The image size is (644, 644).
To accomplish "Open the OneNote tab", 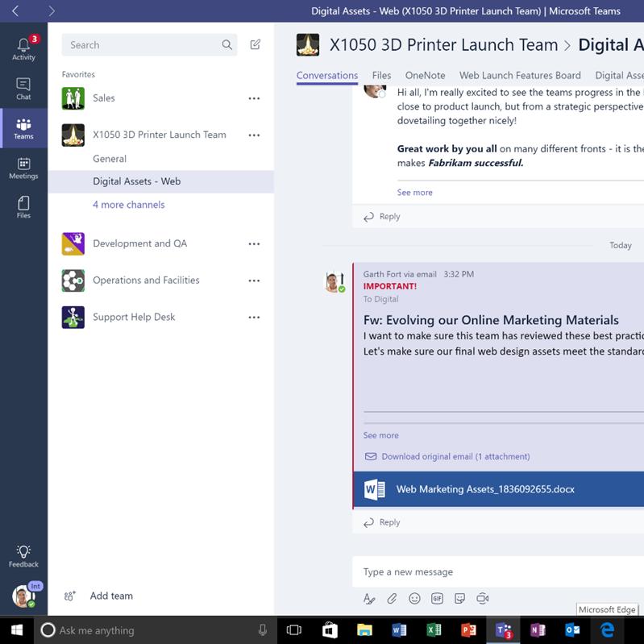I will 425,76.
